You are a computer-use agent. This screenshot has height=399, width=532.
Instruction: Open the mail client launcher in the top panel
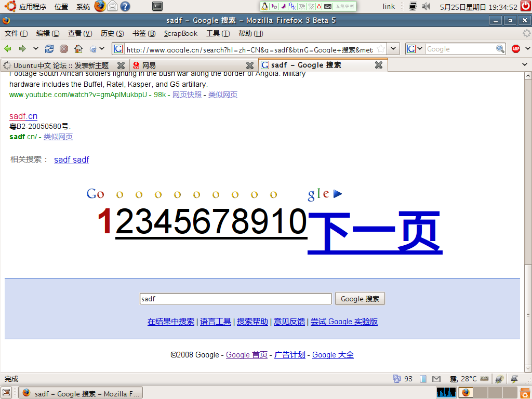[113, 6]
